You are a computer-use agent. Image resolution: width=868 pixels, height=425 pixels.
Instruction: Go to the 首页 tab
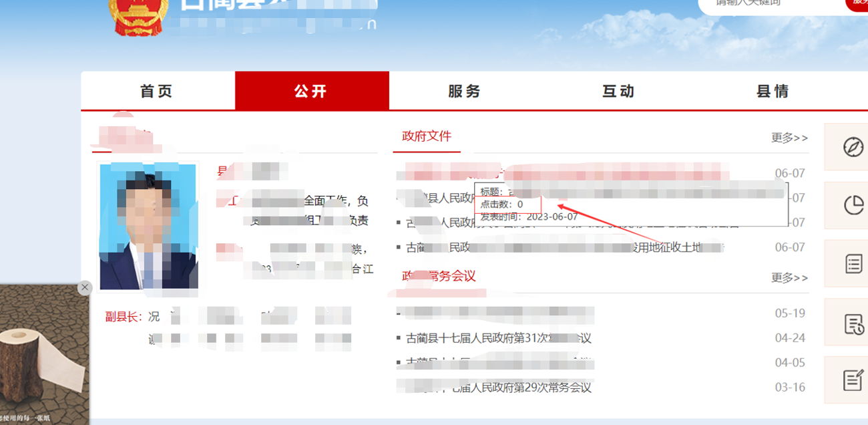[157, 92]
